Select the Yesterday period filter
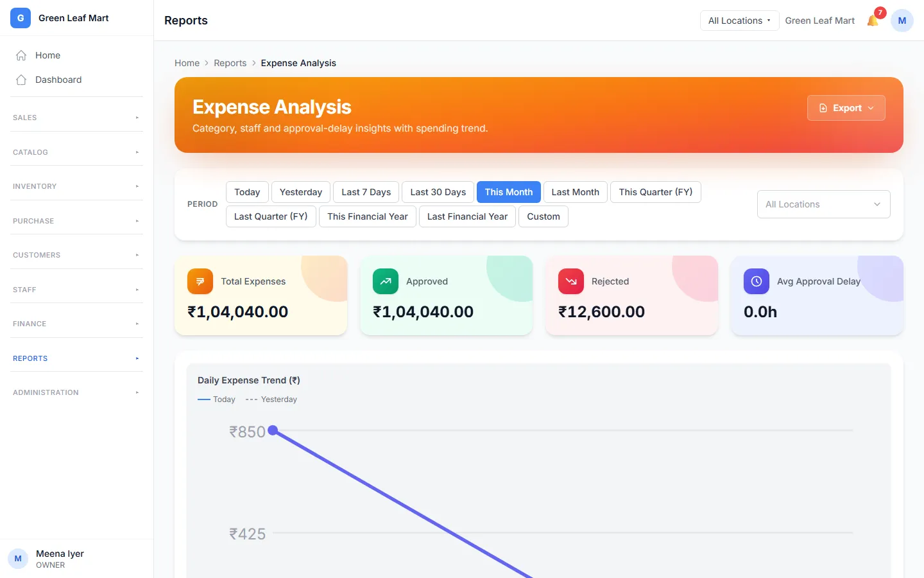Screen dimensions: 924x578 pyautogui.click(x=301, y=192)
